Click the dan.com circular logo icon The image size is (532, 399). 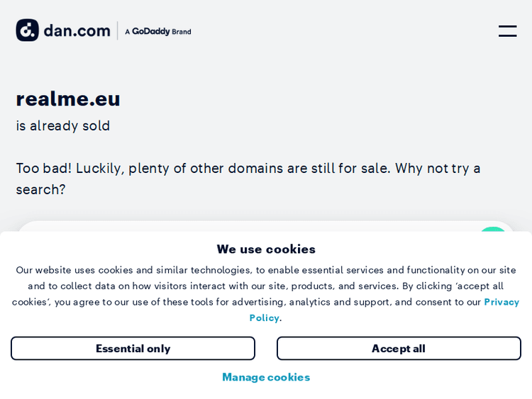click(x=28, y=30)
